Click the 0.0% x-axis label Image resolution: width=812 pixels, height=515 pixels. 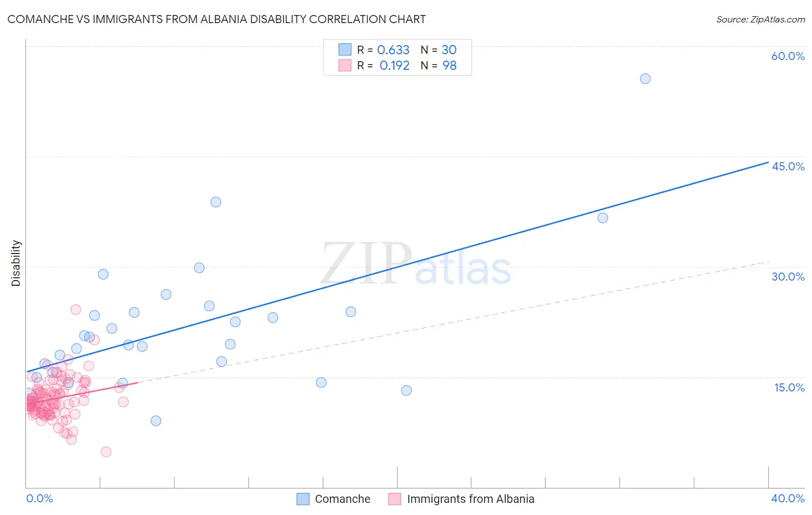(x=40, y=498)
